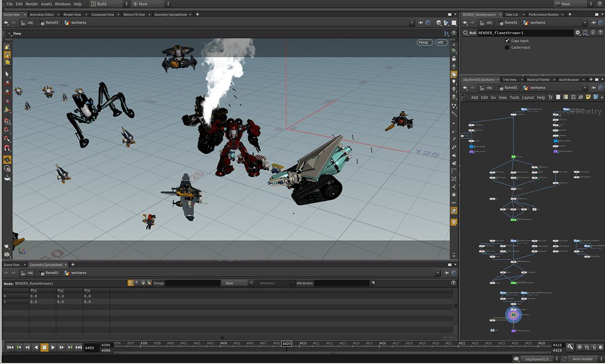Switch to the Material Palette tab
The image size is (605, 364).
(x=538, y=80)
